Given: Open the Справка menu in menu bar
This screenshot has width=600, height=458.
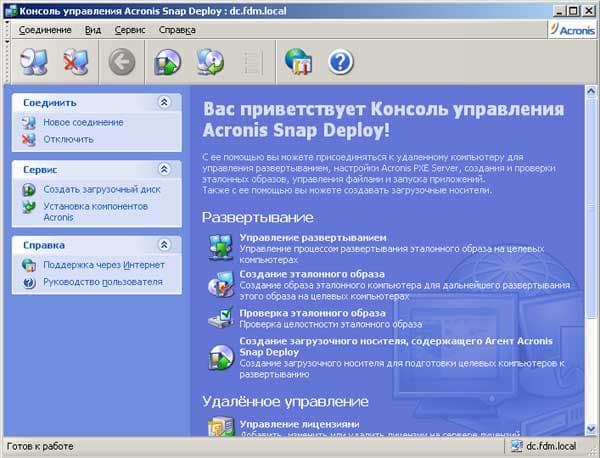Looking at the screenshot, I should (177, 30).
